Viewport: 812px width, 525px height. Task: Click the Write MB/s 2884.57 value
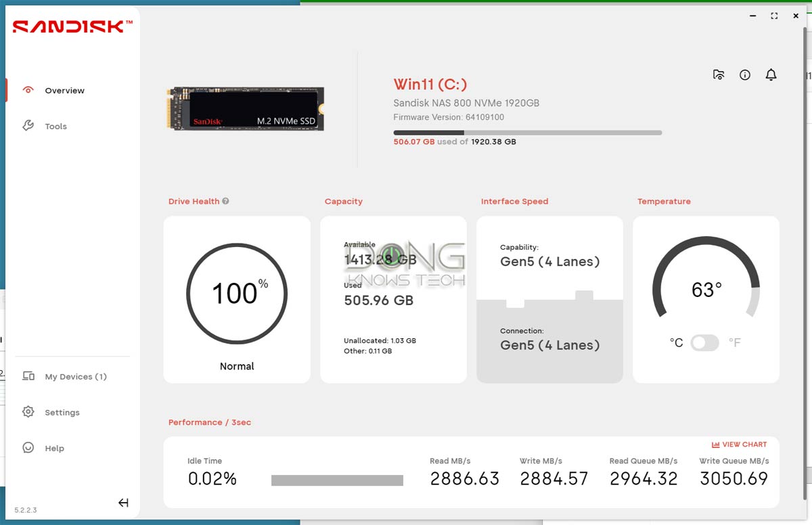tap(554, 479)
